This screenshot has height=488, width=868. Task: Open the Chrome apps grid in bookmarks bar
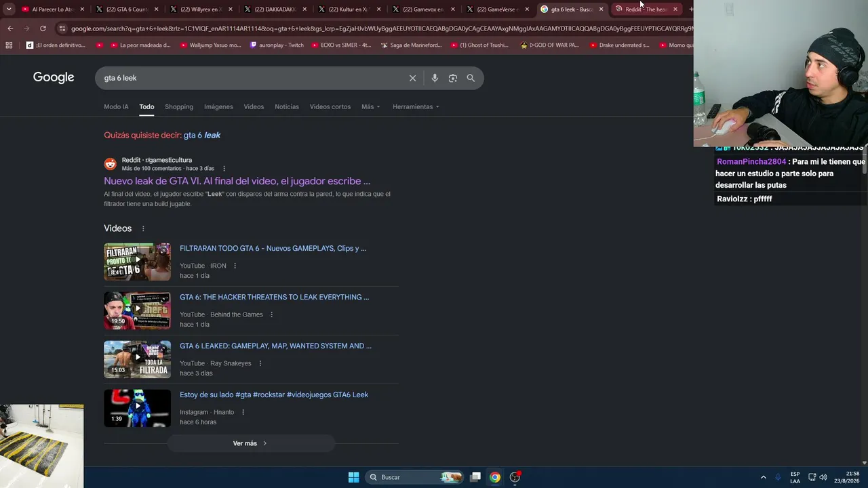pyautogui.click(x=9, y=45)
